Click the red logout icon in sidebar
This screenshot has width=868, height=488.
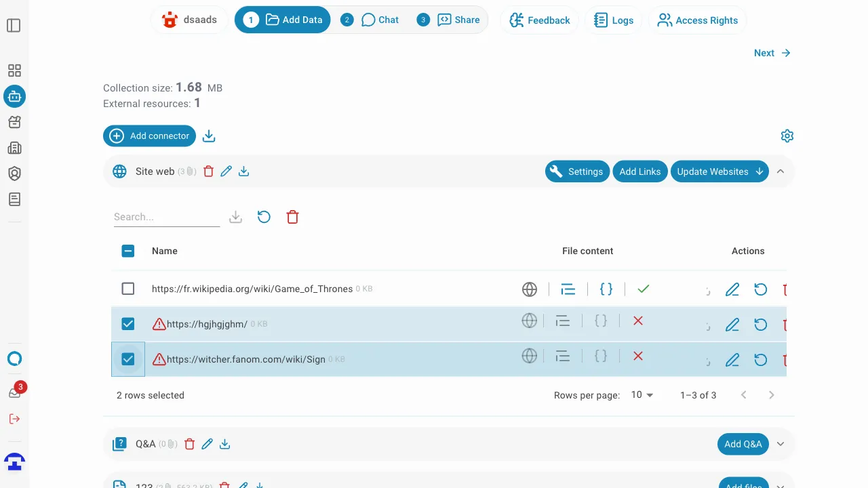14,419
